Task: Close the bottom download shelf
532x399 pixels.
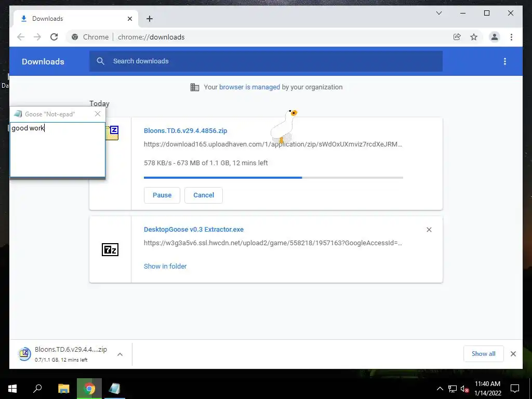Action: point(513,354)
